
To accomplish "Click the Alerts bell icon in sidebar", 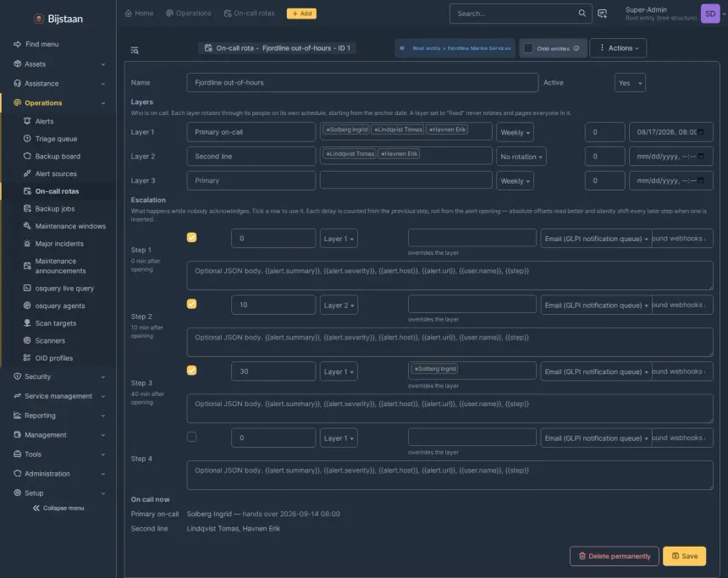I will (27, 121).
